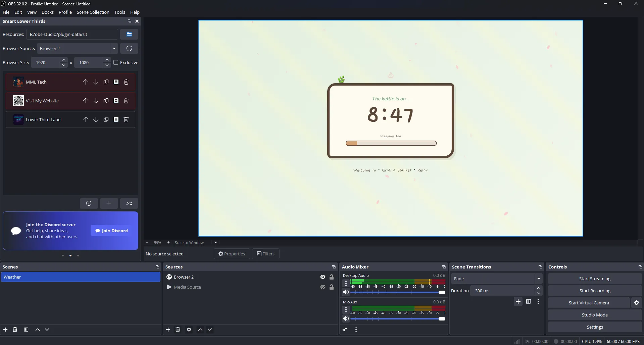Add a new source to the scene
644x345 pixels.
click(168, 330)
